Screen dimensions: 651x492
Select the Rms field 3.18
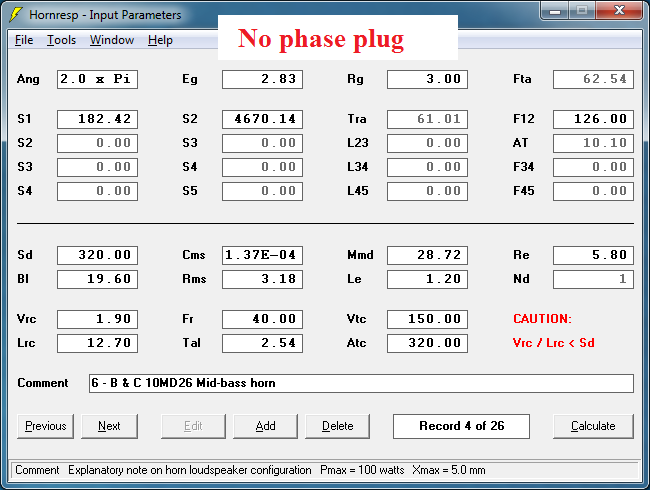(x=262, y=279)
